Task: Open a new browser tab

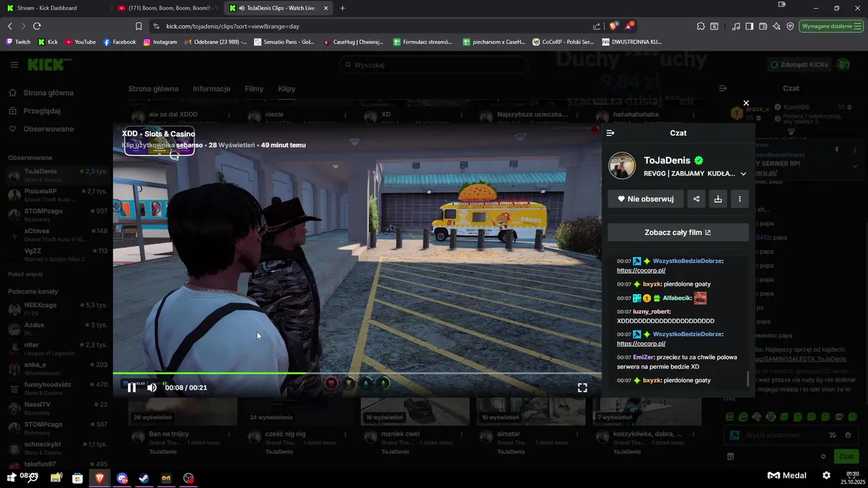Action: pos(342,8)
